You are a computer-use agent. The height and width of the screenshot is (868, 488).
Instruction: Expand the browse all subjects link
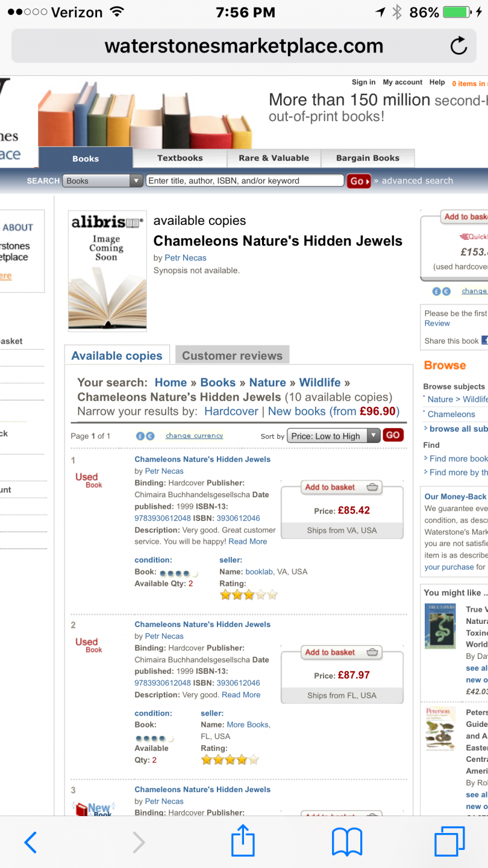(458, 429)
